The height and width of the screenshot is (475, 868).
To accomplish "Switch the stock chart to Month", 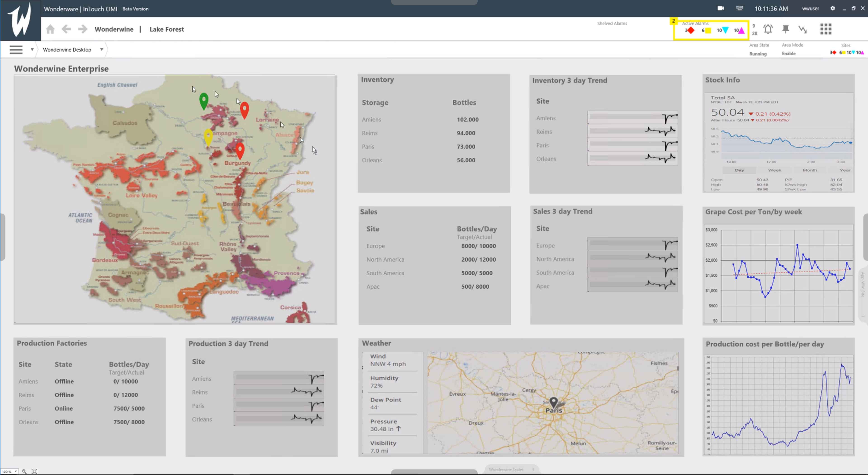I will [x=810, y=170].
